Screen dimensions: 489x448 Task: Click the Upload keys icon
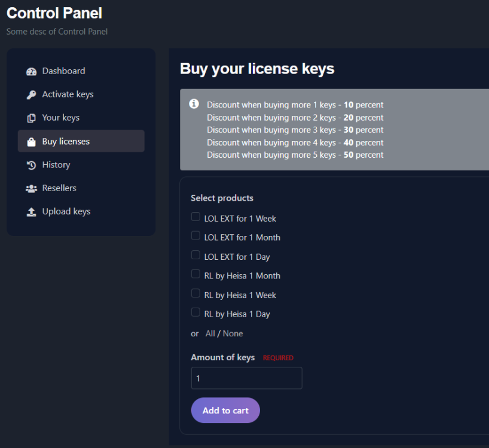32,212
